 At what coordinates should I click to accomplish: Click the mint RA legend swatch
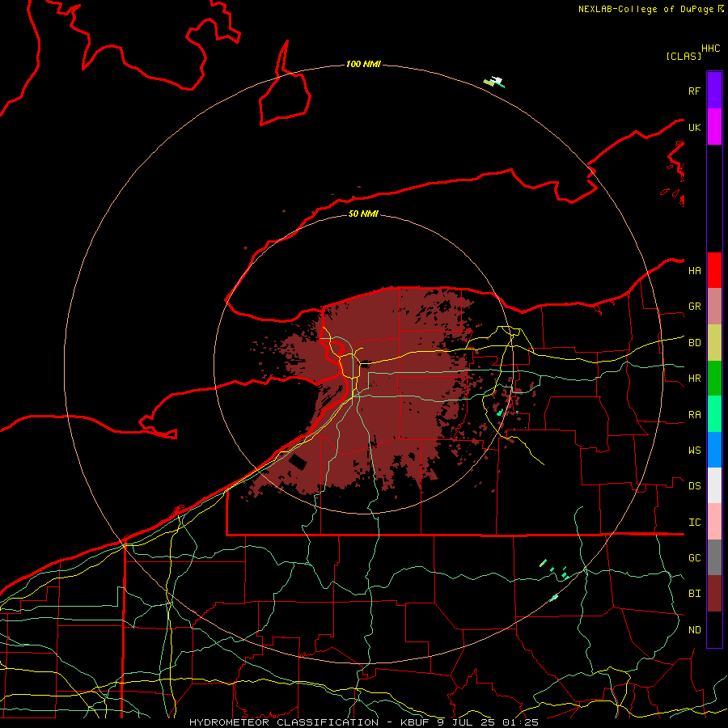click(x=714, y=414)
